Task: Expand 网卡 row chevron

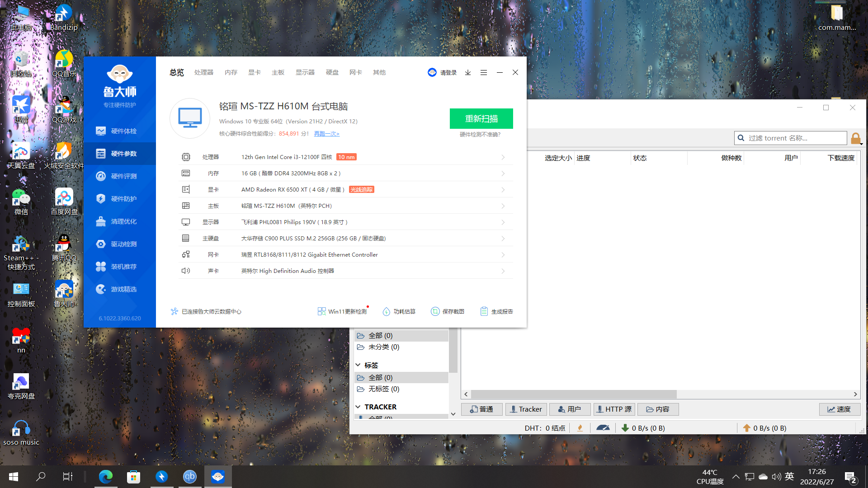Action: click(503, 255)
